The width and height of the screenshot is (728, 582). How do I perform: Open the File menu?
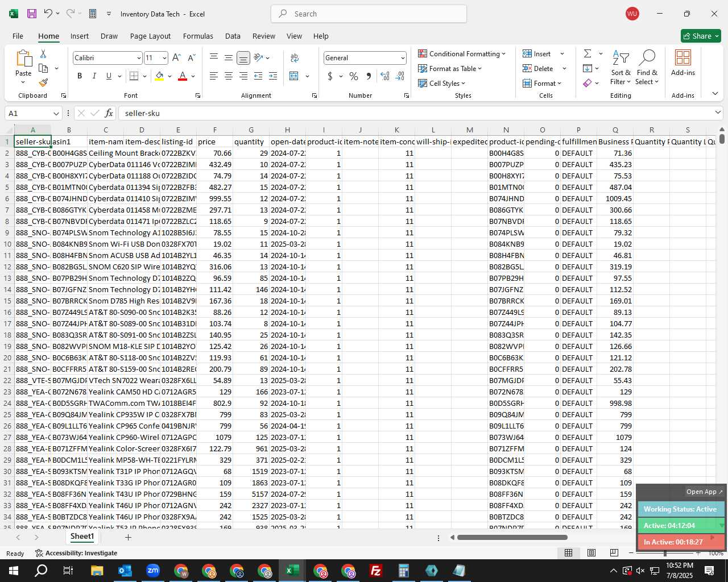[x=18, y=36]
